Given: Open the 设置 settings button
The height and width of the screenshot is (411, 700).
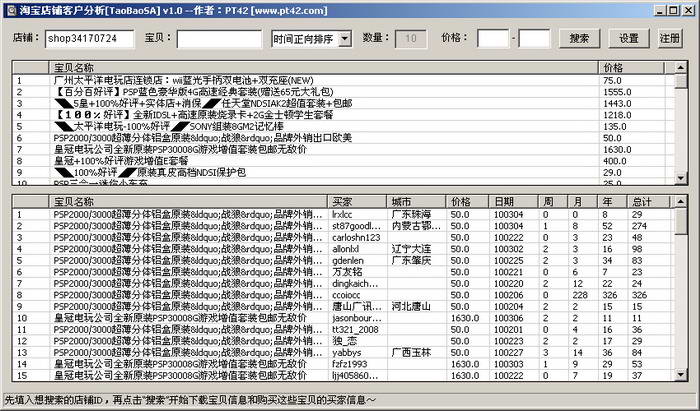Looking at the screenshot, I should point(629,39).
